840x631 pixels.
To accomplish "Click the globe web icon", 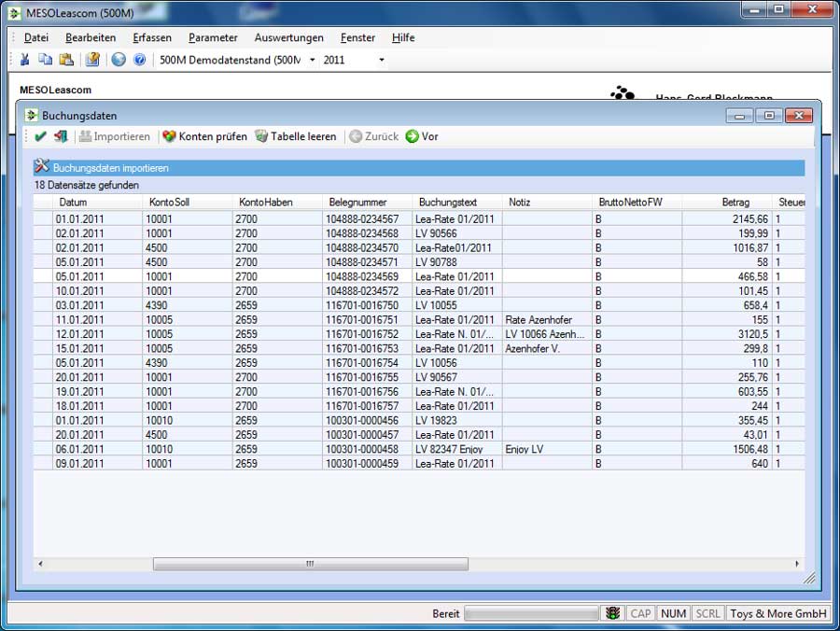I will point(119,60).
